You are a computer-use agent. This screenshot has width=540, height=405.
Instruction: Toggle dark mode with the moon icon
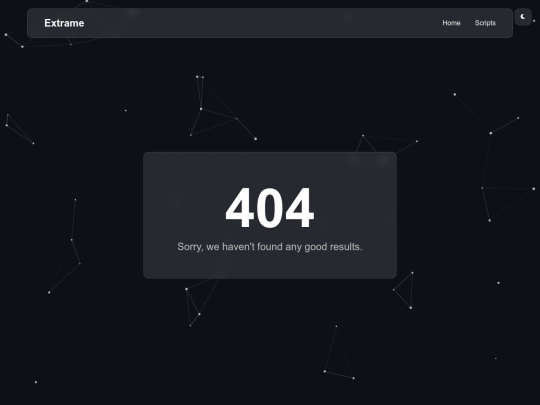(523, 17)
